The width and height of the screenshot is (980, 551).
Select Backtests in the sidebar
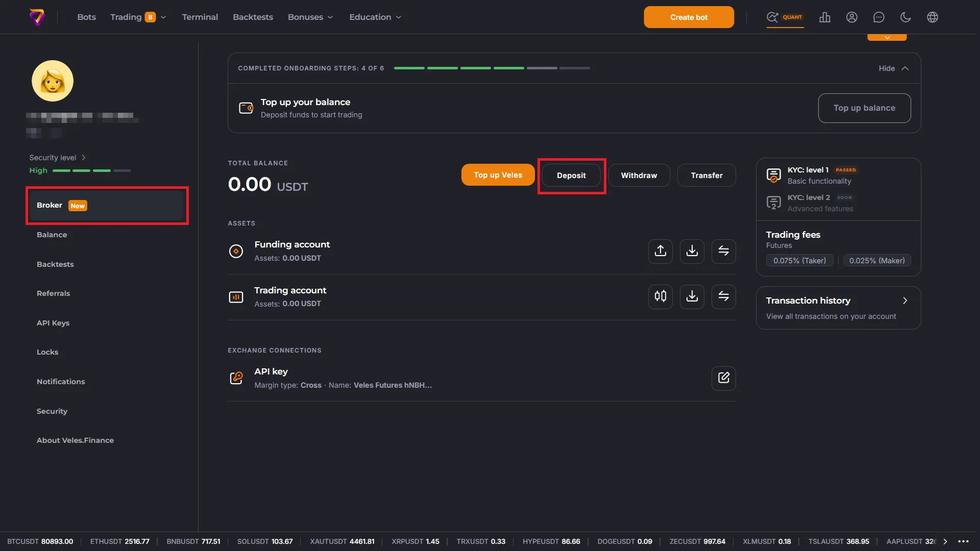pyautogui.click(x=55, y=264)
